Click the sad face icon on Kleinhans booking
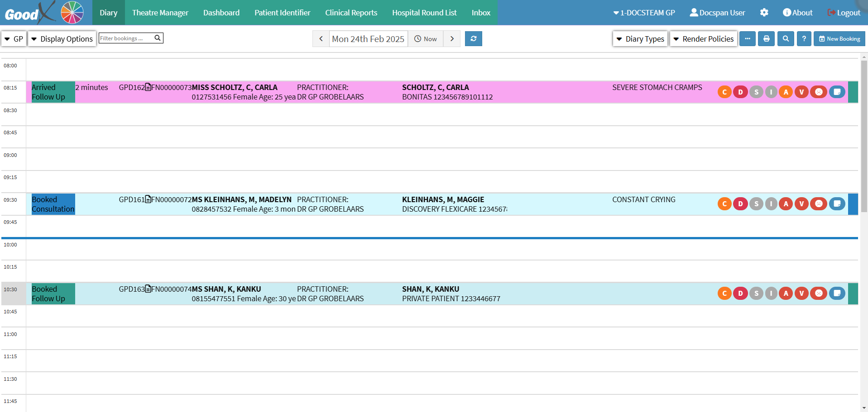868x412 pixels. [x=818, y=204]
